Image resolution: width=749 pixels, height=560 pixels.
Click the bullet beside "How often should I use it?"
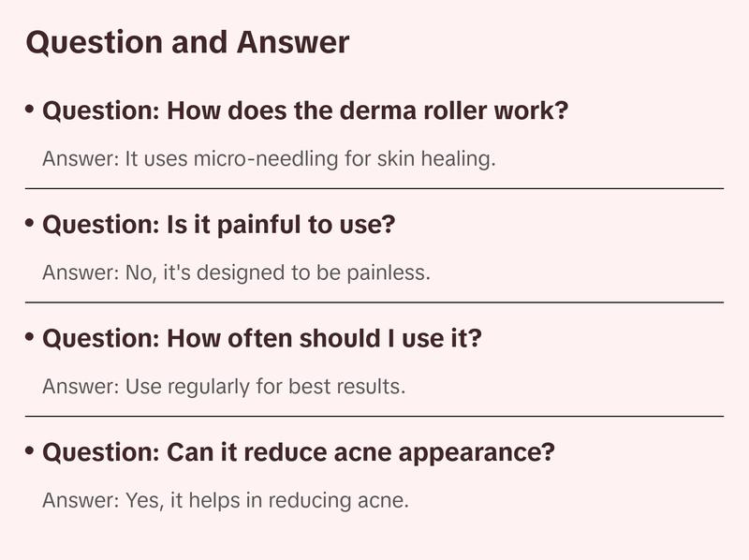(30, 336)
